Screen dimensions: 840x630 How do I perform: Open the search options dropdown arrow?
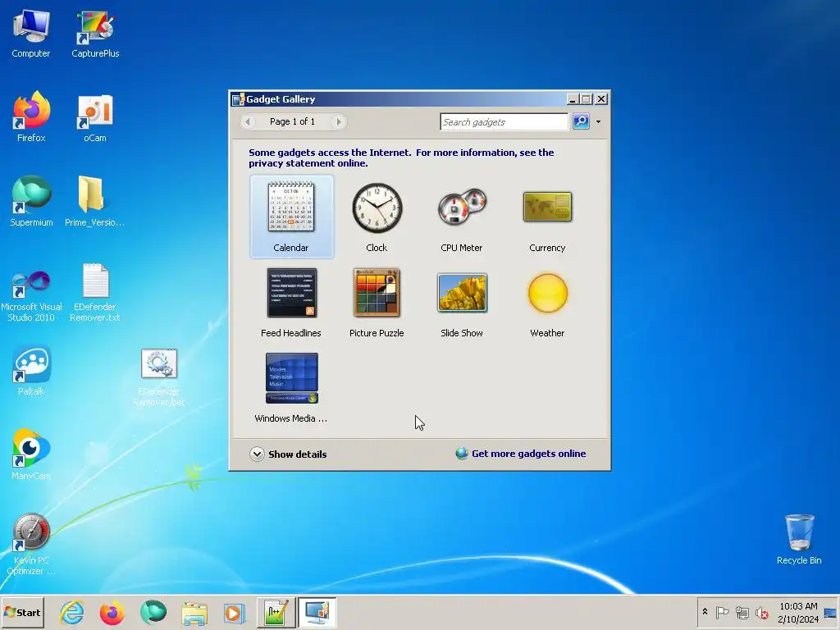598,121
